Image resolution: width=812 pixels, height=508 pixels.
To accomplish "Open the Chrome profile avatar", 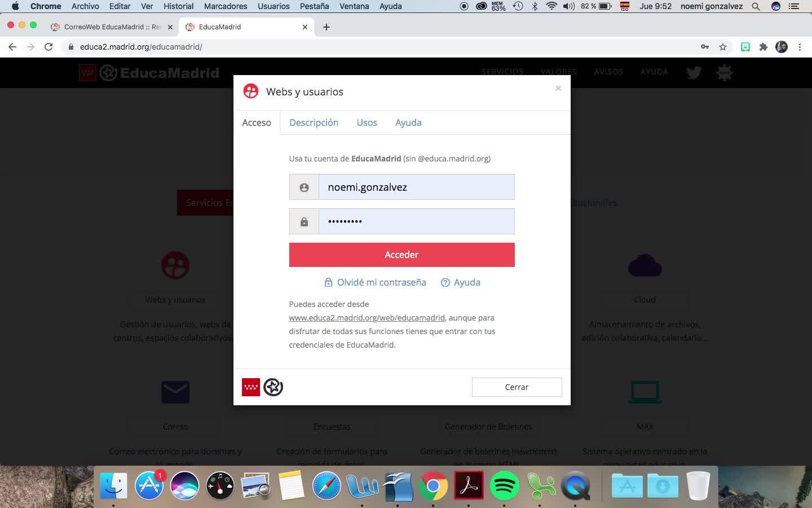I will (x=782, y=47).
